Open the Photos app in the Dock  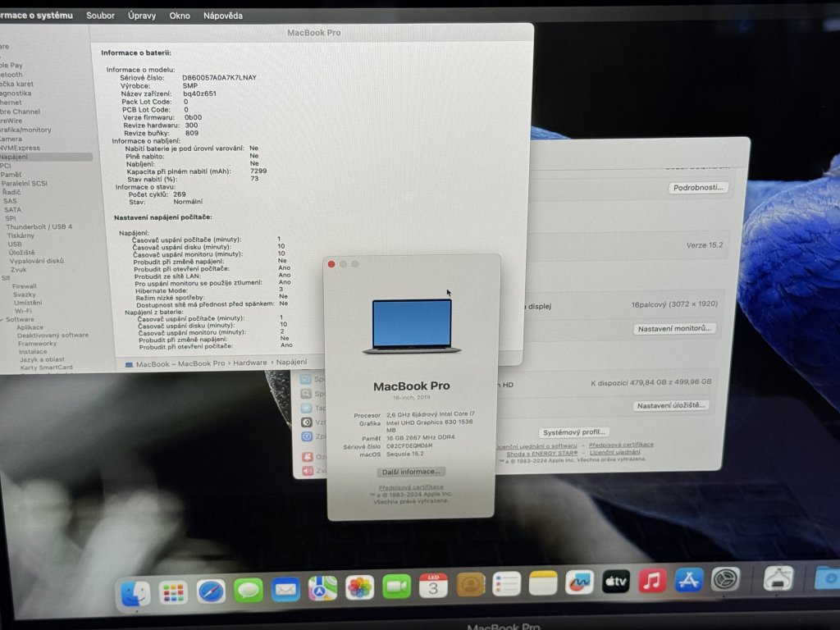pyautogui.click(x=359, y=587)
